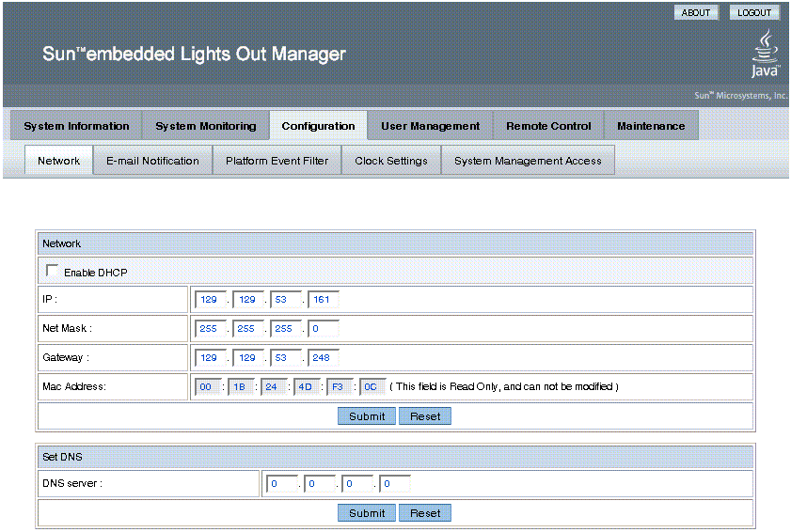The height and width of the screenshot is (532, 791).
Task: Click the Java logo icon
Action: click(766, 54)
